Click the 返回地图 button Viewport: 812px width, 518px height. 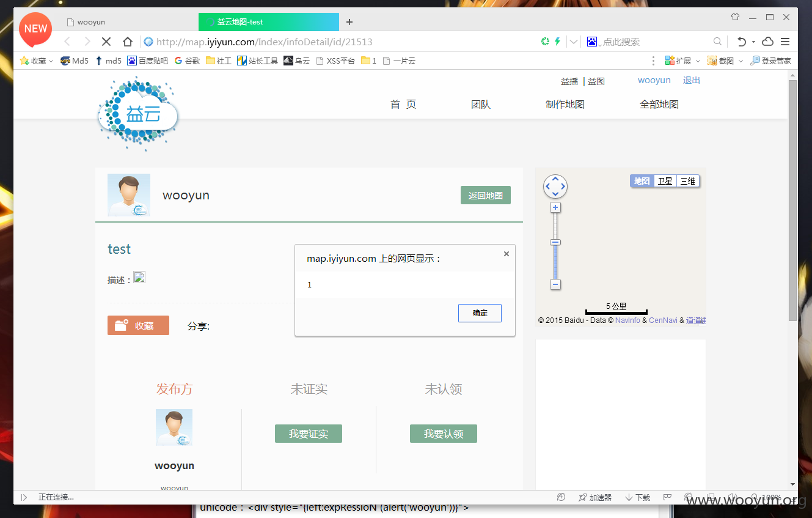[486, 196]
